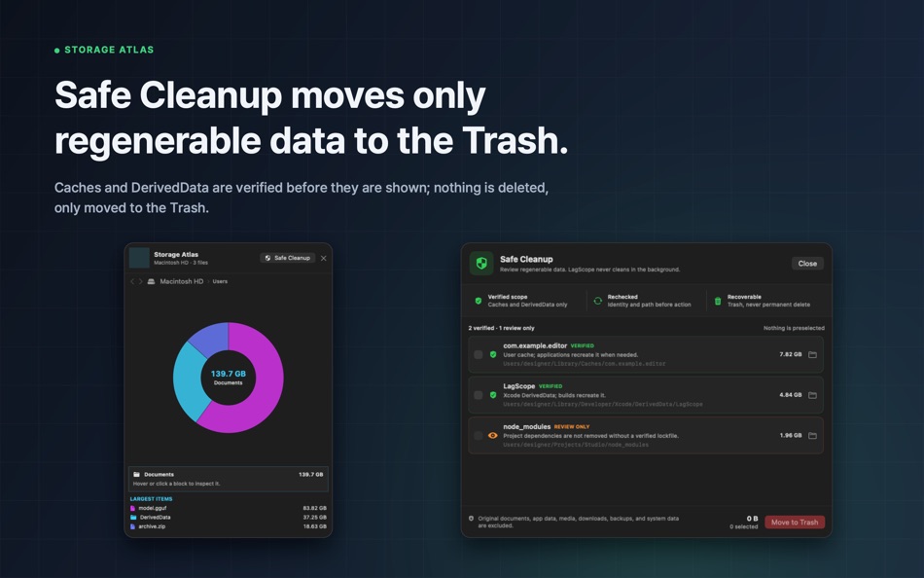Click the Rechecked refresh icon
This screenshot has height=578, width=924.
click(597, 301)
